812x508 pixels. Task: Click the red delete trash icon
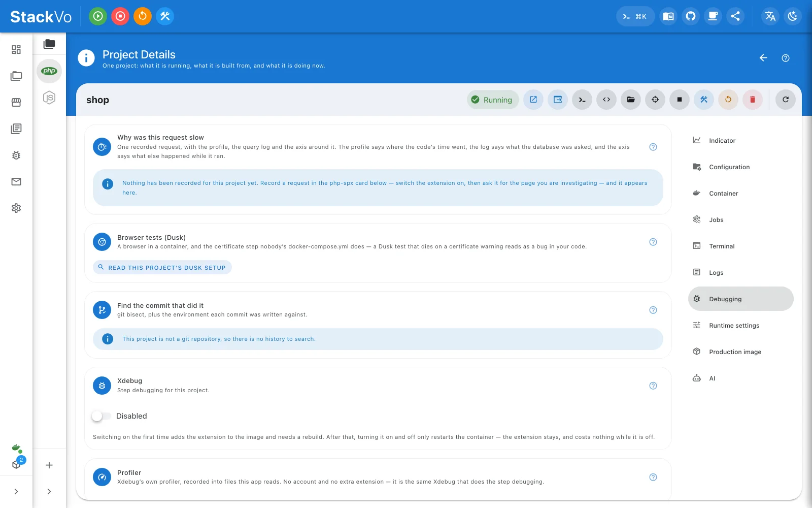(x=753, y=100)
